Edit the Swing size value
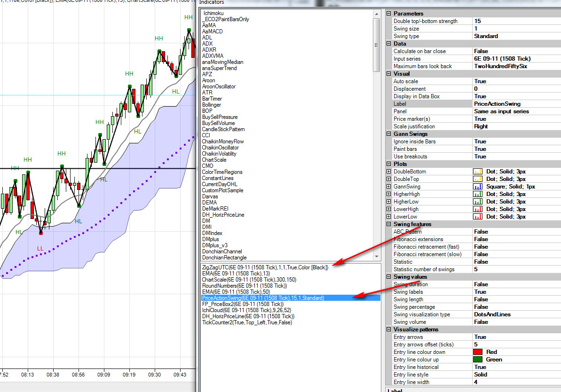This screenshot has width=561, height=392. click(x=517, y=29)
